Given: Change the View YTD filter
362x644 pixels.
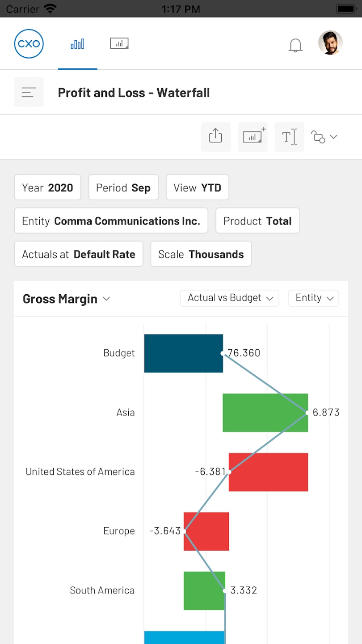Looking at the screenshot, I should coord(197,187).
